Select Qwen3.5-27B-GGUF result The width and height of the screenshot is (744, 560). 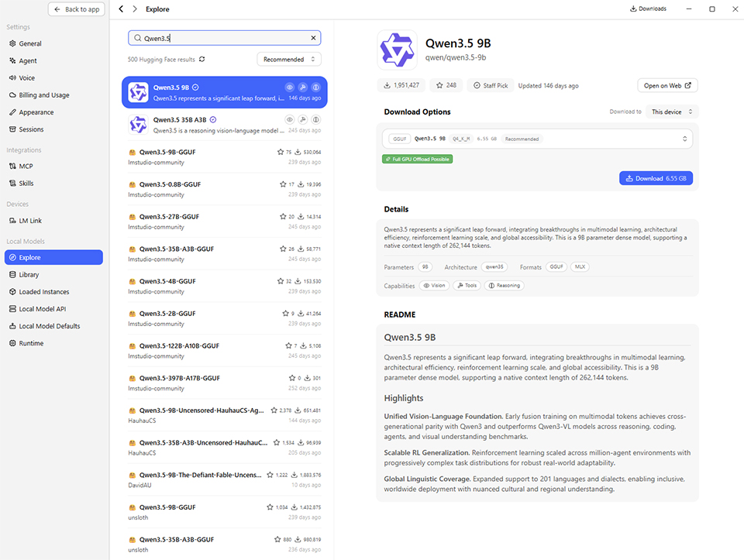[x=225, y=222]
